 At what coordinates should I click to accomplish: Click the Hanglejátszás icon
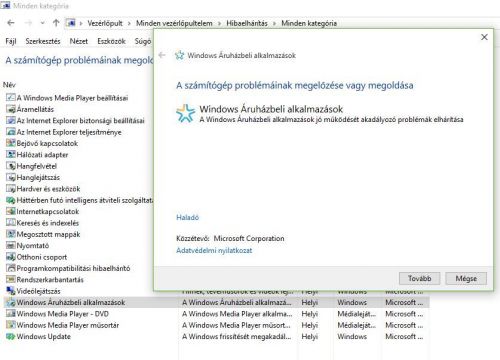(11, 177)
